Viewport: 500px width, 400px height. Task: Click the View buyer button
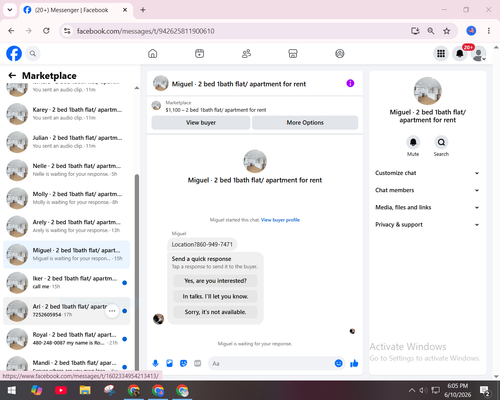201,123
